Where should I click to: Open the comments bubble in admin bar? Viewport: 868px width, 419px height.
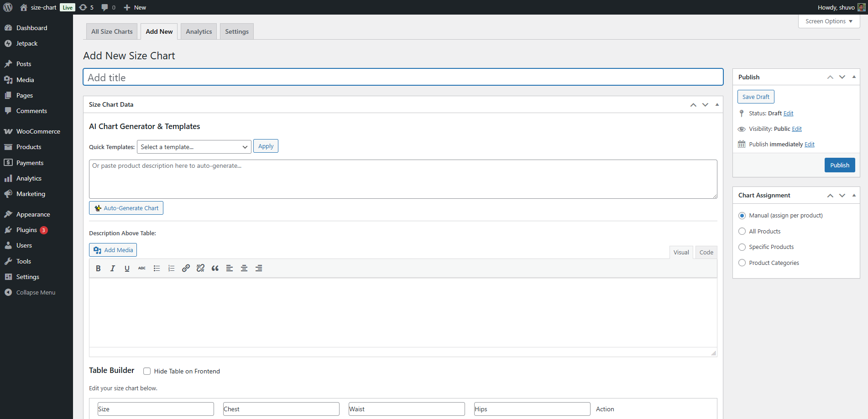[x=108, y=7]
